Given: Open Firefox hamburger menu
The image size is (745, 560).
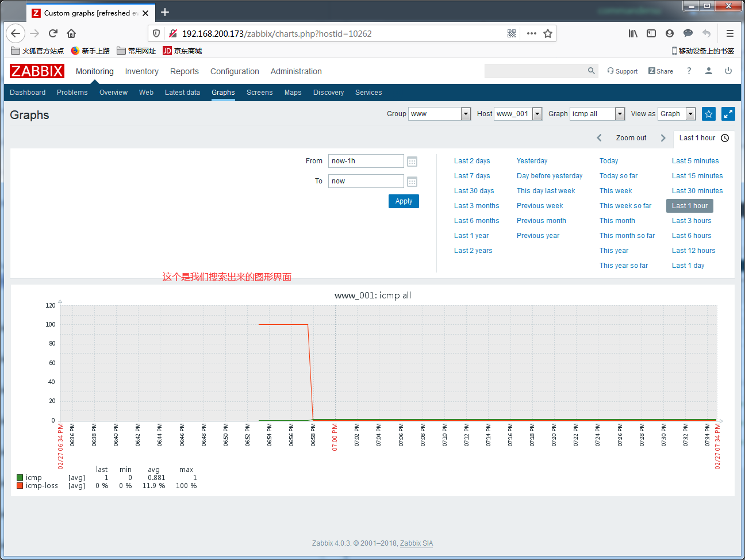Looking at the screenshot, I should (x=730, y=33).
